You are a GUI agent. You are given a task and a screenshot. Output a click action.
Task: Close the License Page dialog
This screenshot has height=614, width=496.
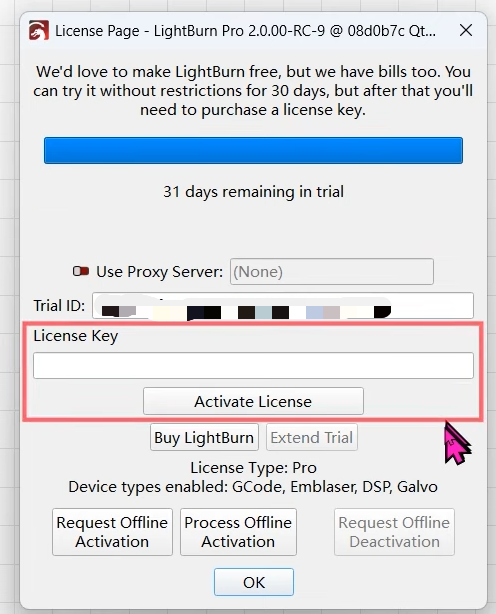click(466, 30)
